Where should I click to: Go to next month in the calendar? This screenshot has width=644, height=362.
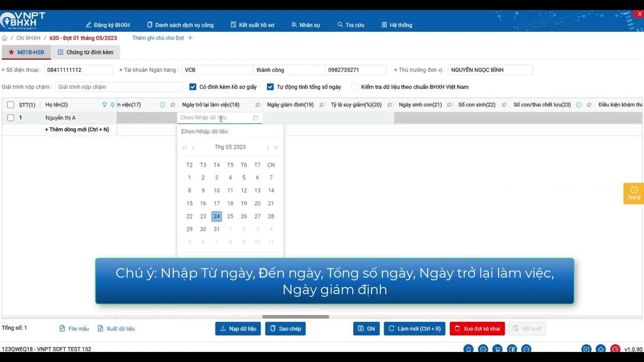[267, 147]
